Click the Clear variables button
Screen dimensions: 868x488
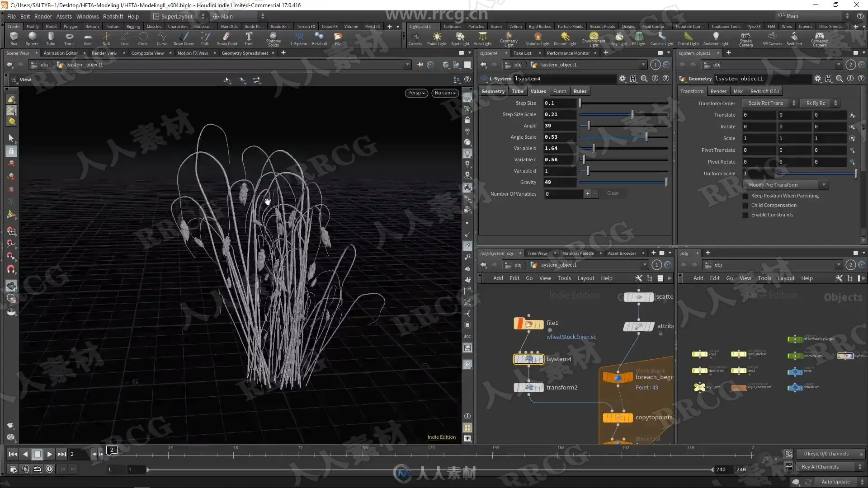(x=613, y=193)
